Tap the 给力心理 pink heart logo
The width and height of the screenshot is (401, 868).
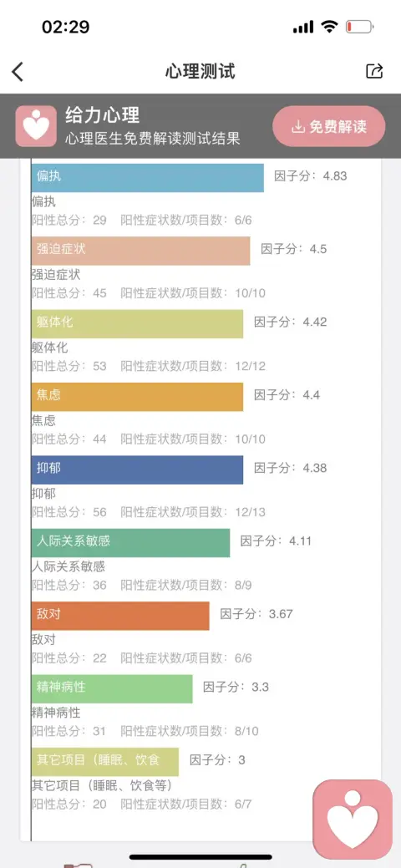[36, 126]
